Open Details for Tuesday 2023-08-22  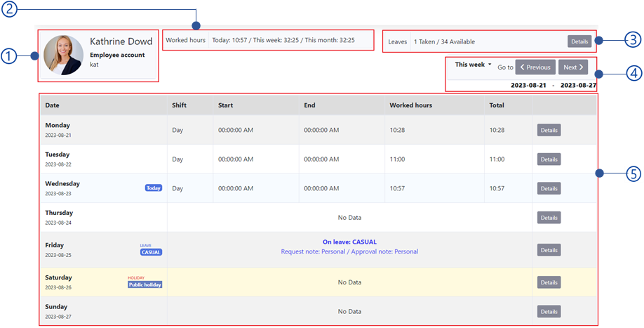(x=549, y=159)
